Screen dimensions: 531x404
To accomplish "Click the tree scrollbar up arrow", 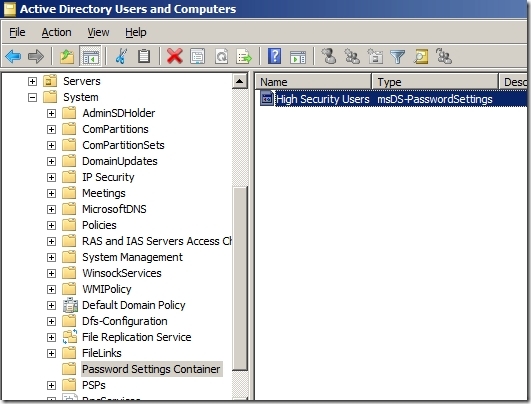I will point(240,81).
